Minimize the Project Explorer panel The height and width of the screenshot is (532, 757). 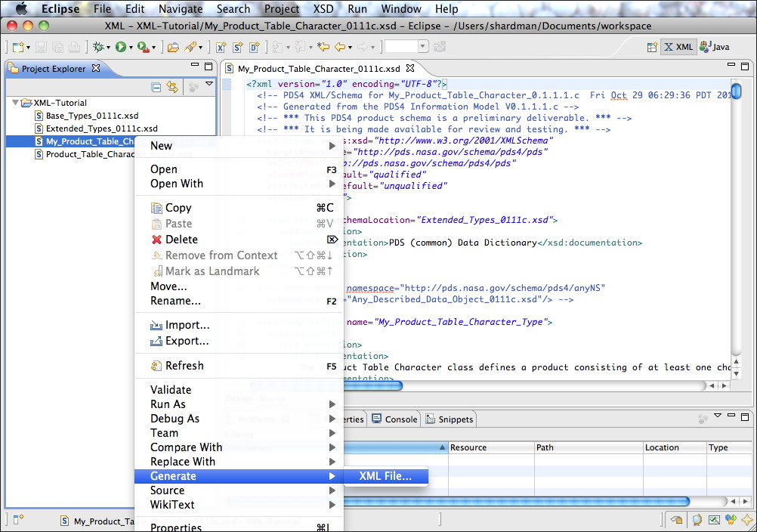point(195,64)
